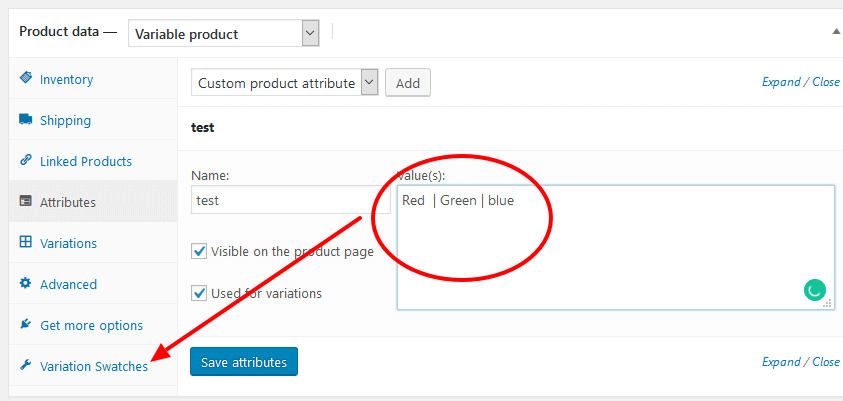The width and height of the screenshot is (843, 401).
Task: Click the Inventory diamond icon
Action: click(x=25, y=79)
